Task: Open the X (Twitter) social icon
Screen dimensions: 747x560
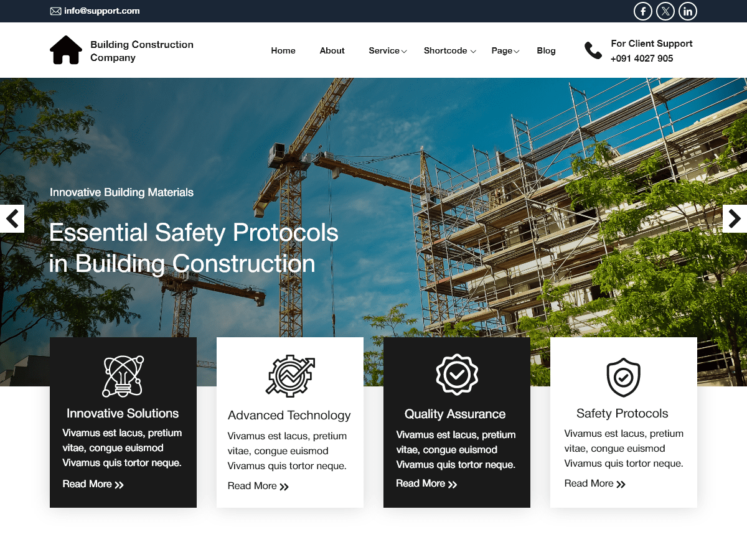Action: (665, 11)
